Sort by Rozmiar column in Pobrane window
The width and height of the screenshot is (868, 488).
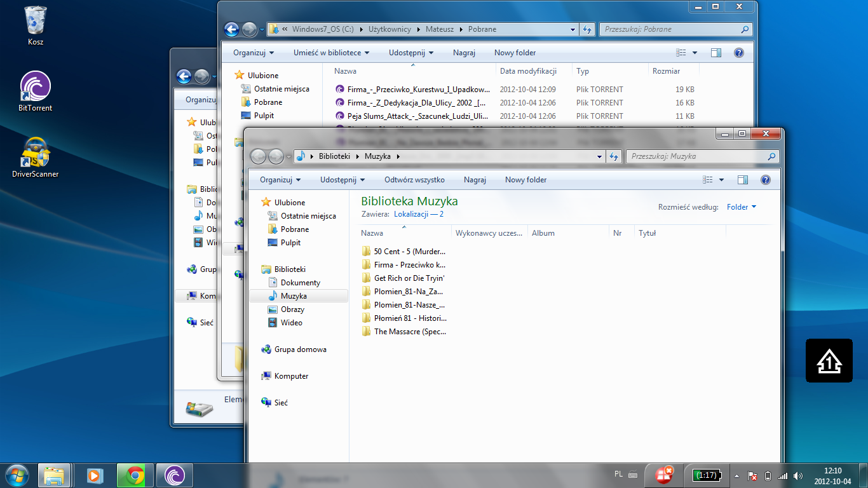pos(674,71)
